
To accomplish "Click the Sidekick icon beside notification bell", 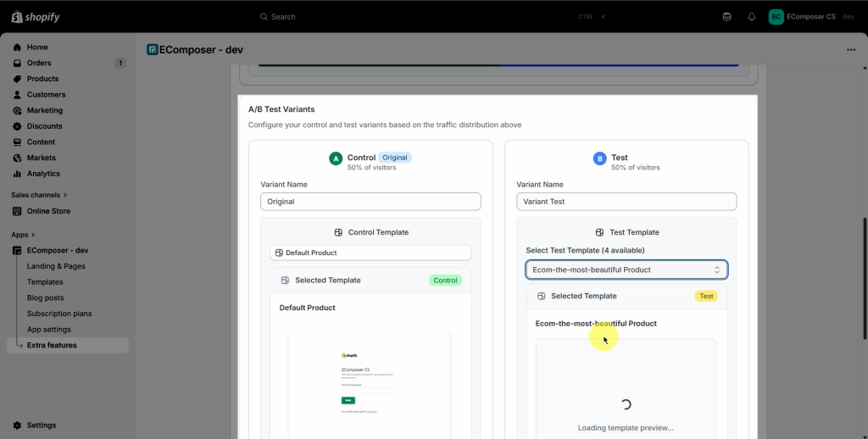I will click(x=726, y=17).
